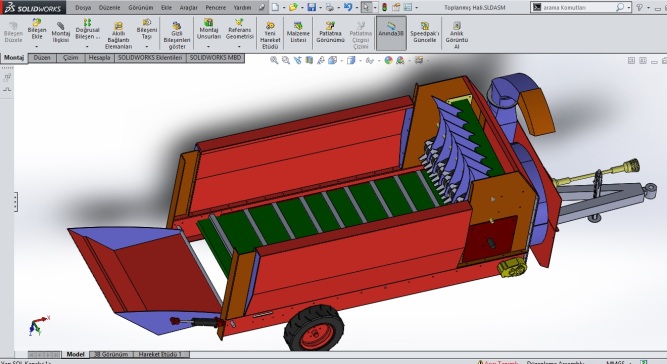Expand Bileşeni Taşı dropdown arrow

coord(147,46)
